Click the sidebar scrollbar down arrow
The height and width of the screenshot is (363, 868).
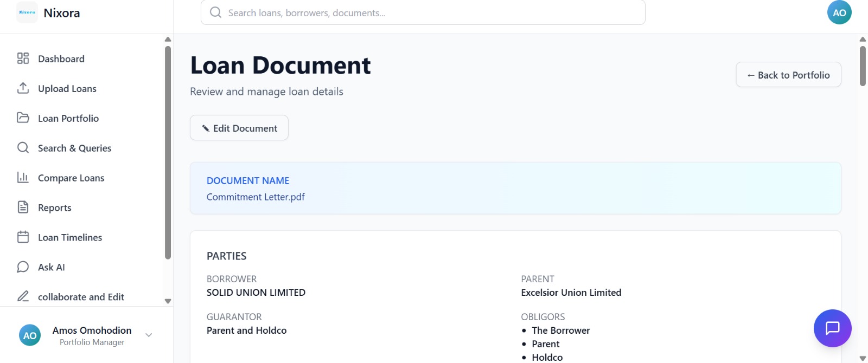pos(168,301)
